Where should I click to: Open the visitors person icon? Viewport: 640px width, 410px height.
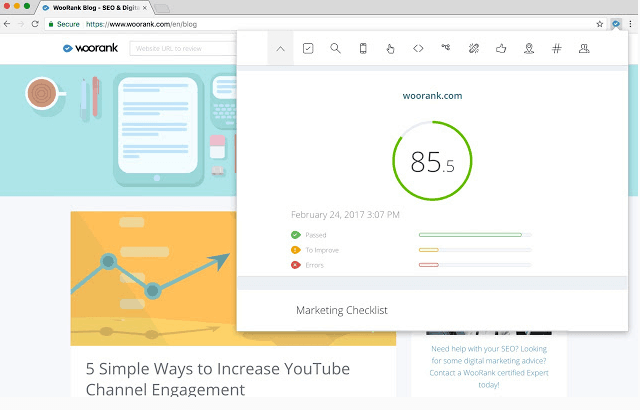click(584, 49)
